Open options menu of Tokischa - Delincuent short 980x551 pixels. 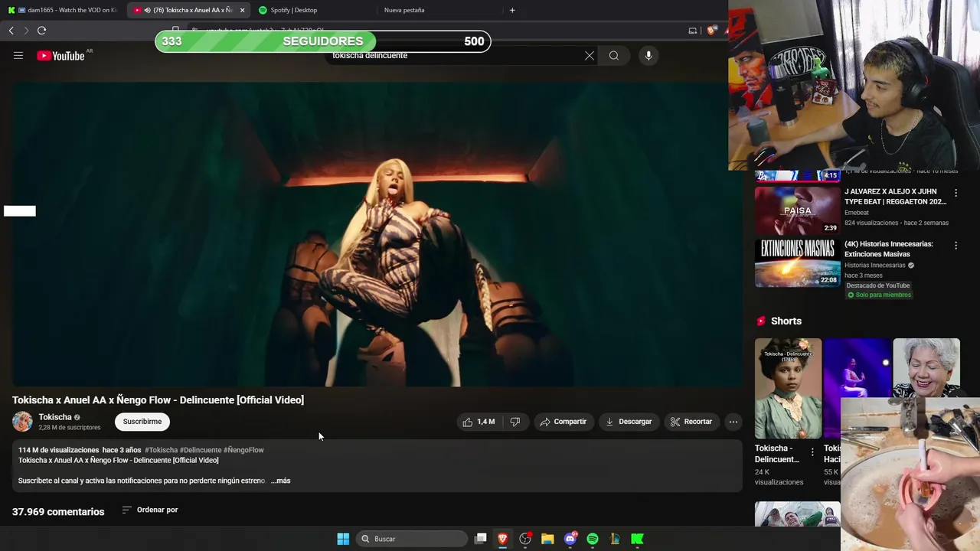tap(812, 452)
